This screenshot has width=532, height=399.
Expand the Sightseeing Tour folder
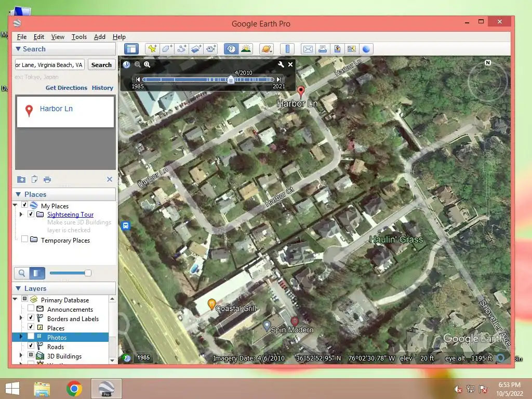pos(21,215)
